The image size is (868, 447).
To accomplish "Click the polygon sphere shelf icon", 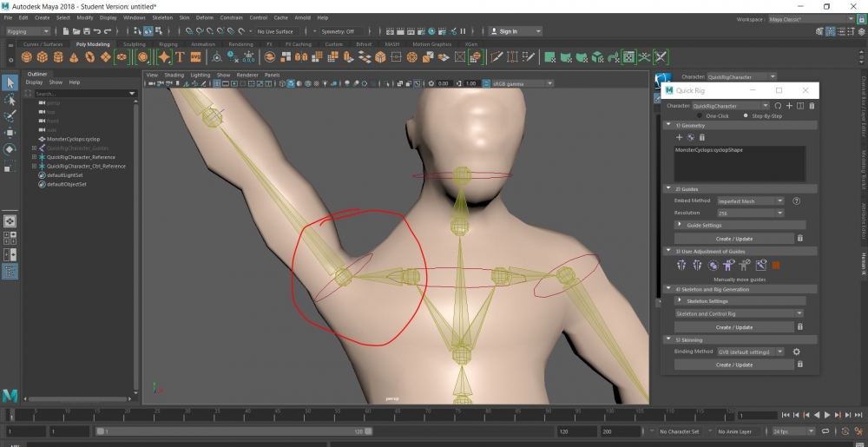I will 27,57.
